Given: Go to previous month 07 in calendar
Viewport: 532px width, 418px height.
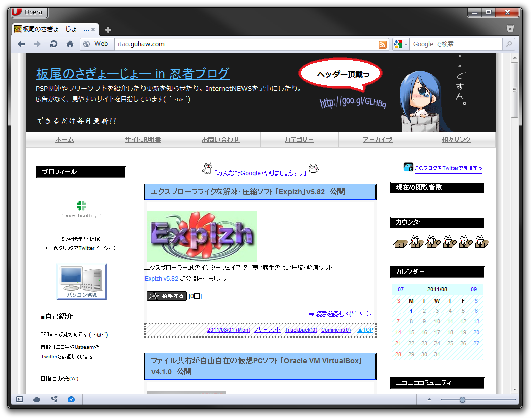Looking at the screenshot, I should [x=400, y=289].
